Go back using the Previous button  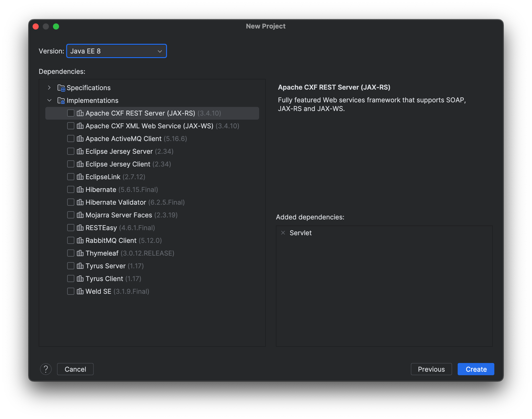click(431, 369)
